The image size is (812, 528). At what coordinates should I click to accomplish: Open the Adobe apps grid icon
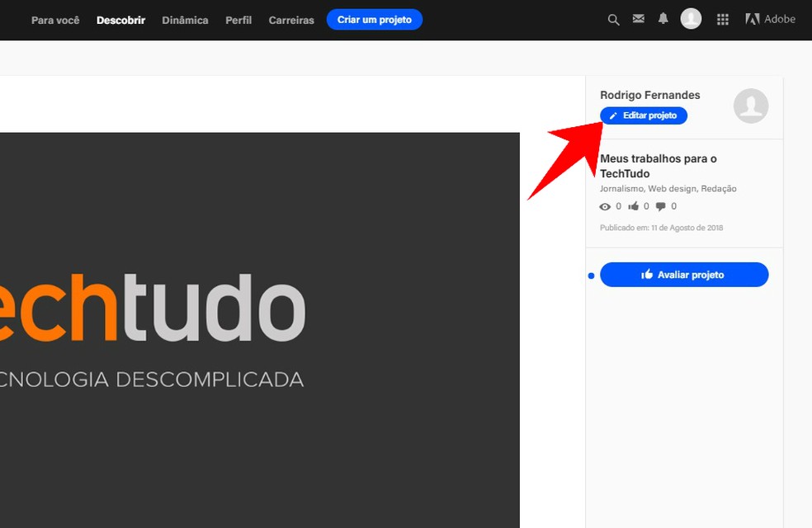(x=722, y=18)
